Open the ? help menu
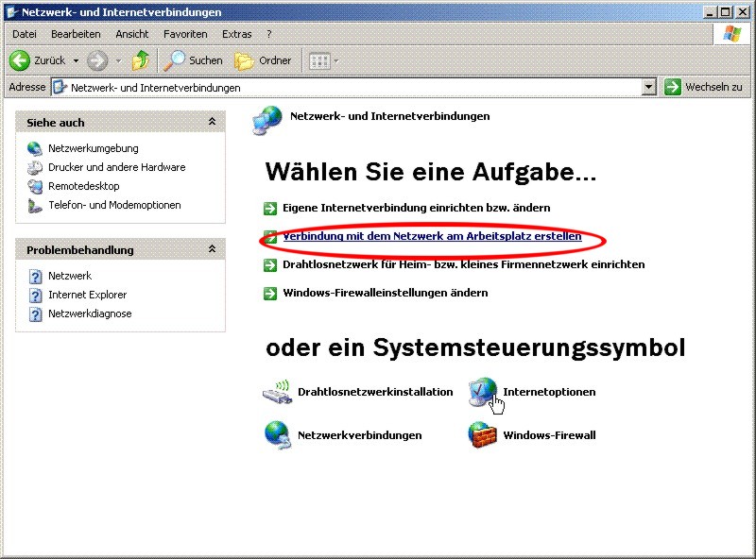Viewport: 756px width, 559px height. tap(269, 34)
